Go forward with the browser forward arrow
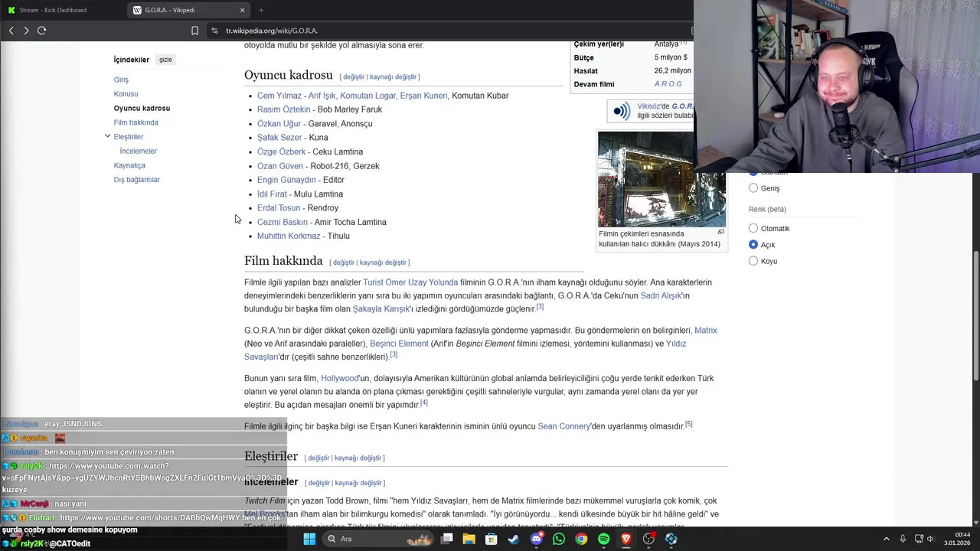Screen dimensions: 980x551 point(26,31)
